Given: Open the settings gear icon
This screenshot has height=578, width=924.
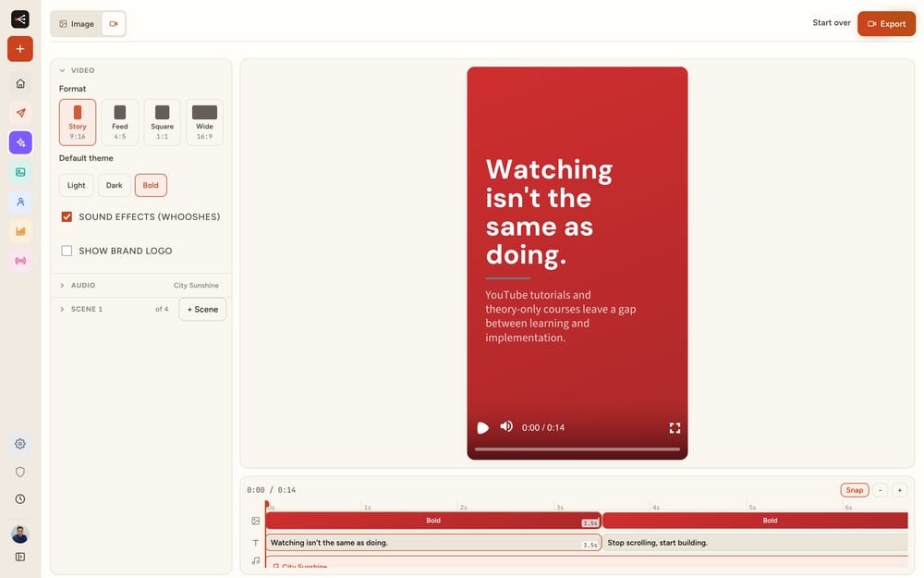Looking at the screenshot, I should coord(20,444).
